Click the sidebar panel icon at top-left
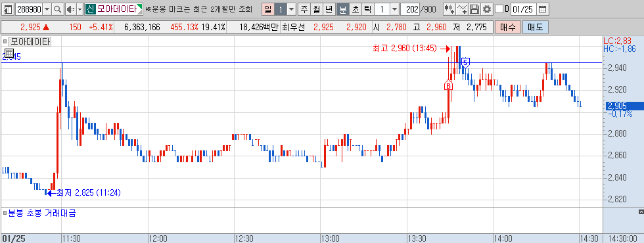Screen dimensions: 644x243 pyautogui.click(x=8, y=9)
